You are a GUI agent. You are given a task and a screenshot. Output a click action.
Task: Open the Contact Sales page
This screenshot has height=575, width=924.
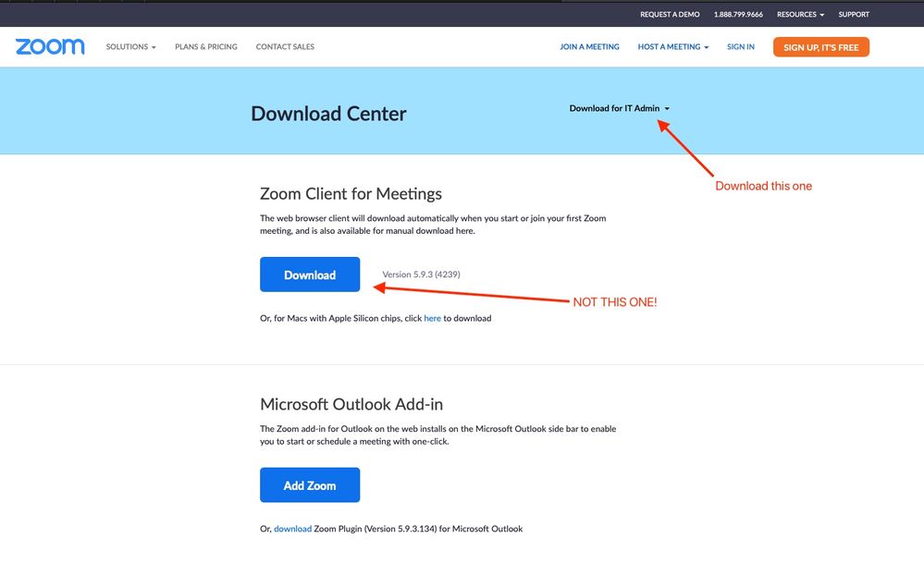tap(285, 46)
